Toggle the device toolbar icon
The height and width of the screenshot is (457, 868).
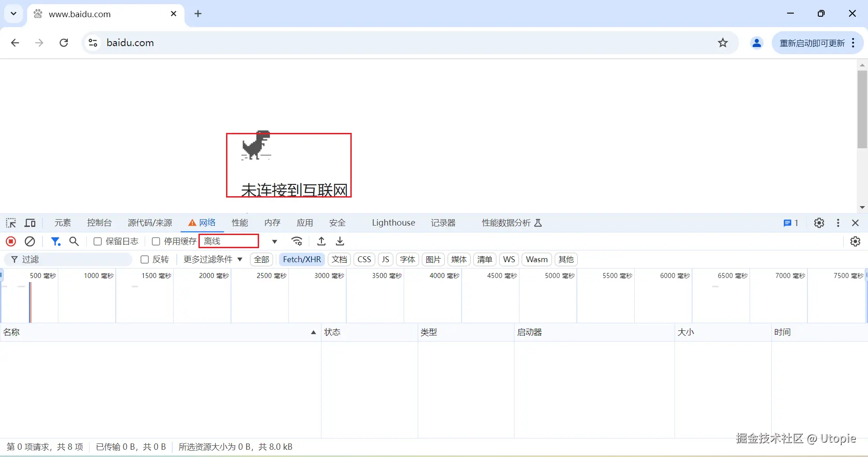[x=30, y=223]
